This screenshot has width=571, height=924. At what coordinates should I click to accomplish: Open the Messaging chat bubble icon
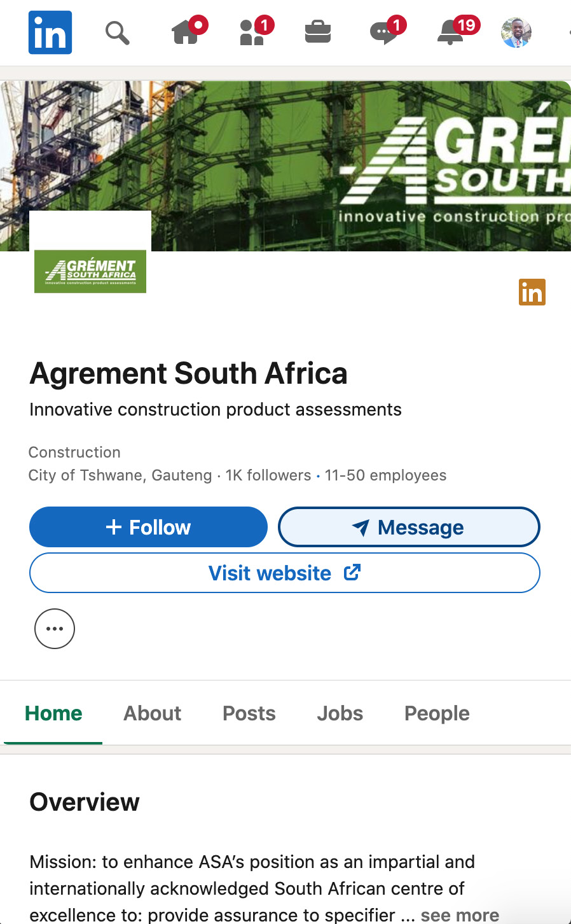pyautogui.click(x=383, y=32)
